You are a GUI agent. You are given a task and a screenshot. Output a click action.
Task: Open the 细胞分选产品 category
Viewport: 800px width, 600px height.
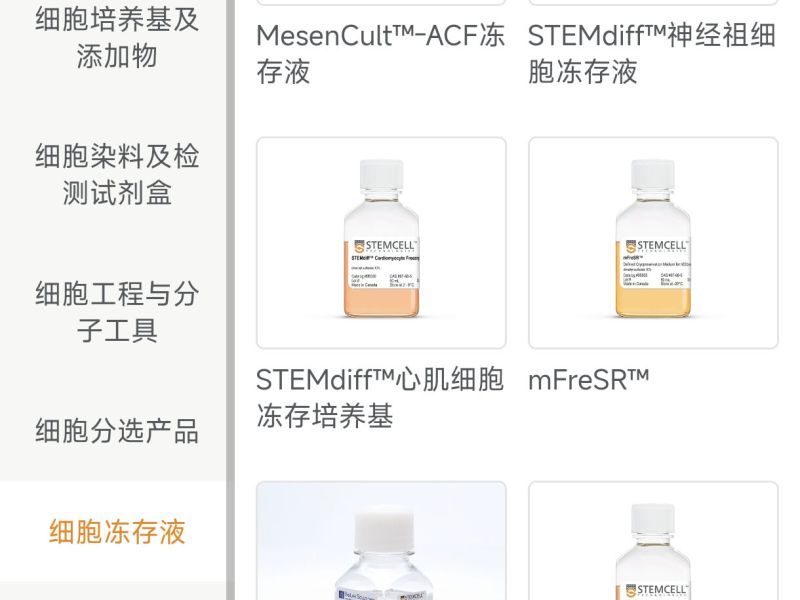coord(117,431)
